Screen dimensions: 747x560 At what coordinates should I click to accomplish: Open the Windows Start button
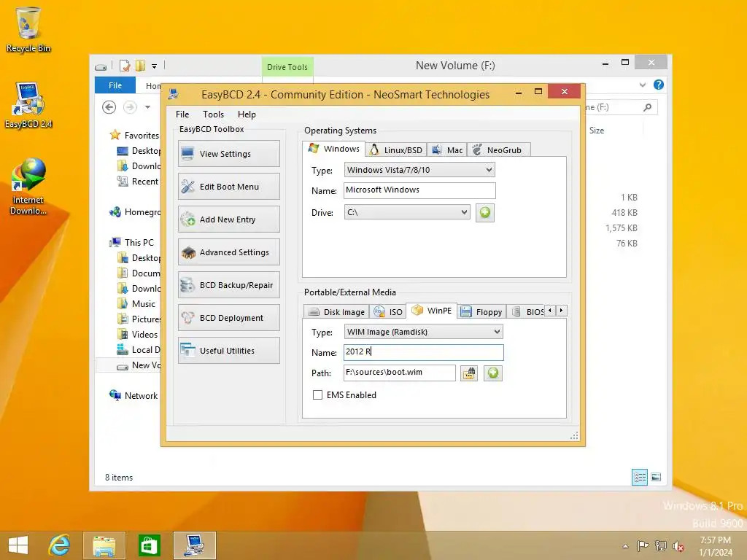(18, 545)
